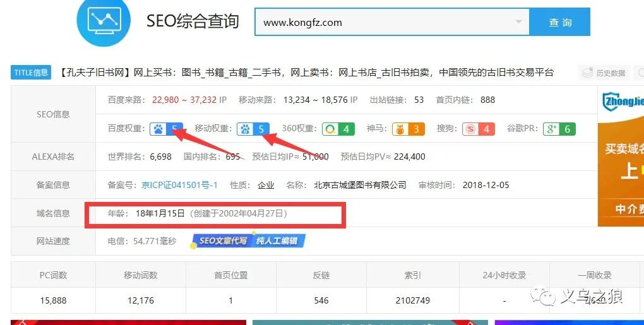Click the 反链 backlink count 546
Screen dimensions: 644x325
[x=321, y=300]
